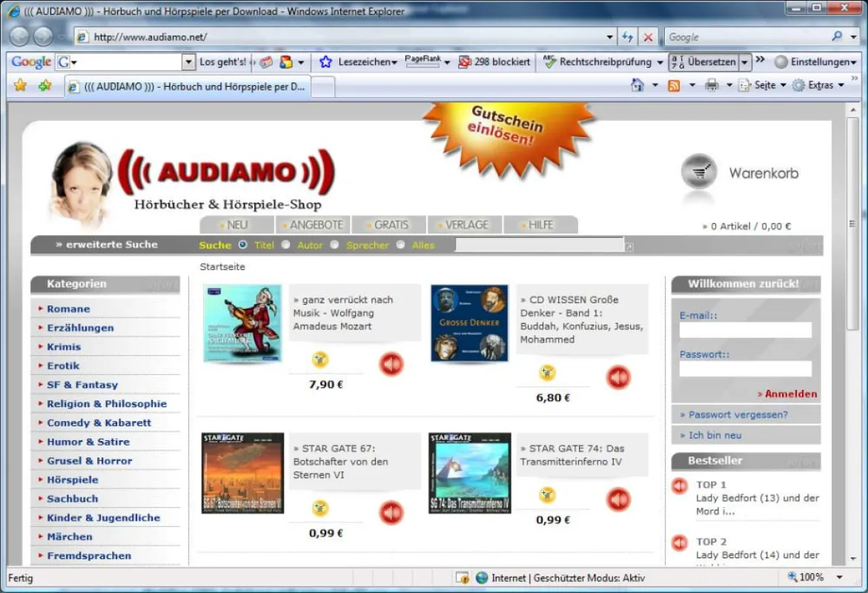
Task: Click the Home icon in command bar
Action: (x=637, y=85)
